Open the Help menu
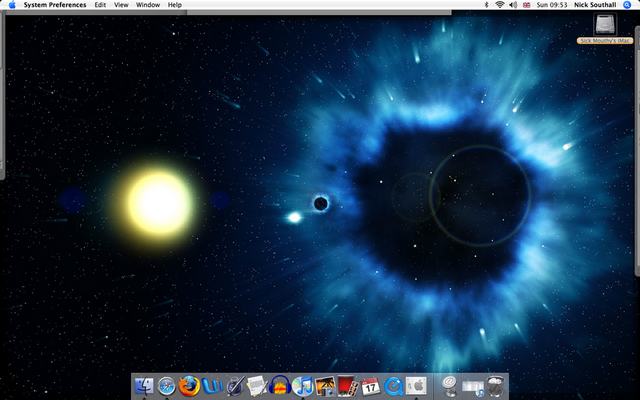 point(175,5)
